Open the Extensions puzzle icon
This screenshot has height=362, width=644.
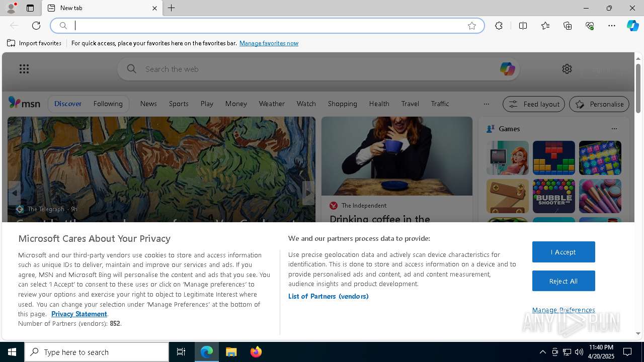pos(499,26)
